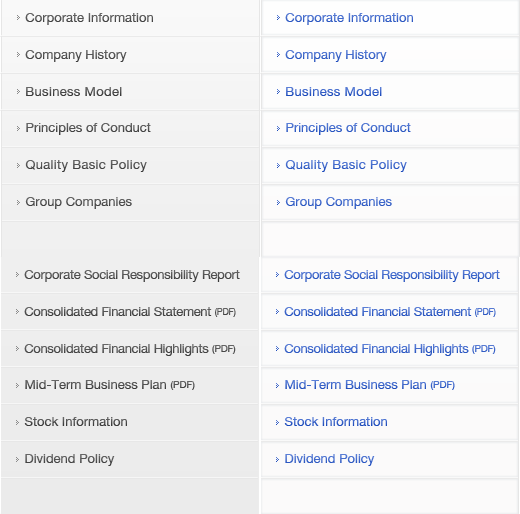Viewport: 520px width, 514px height.
Task: Click the arrow icon beside blue Dividend Policy
Action: coord(277,459)
